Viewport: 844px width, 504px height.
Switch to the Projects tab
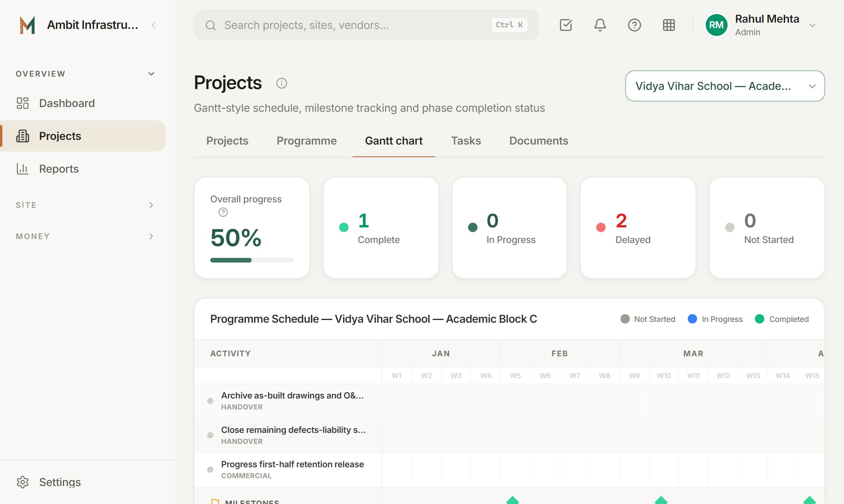coord(227,141)
